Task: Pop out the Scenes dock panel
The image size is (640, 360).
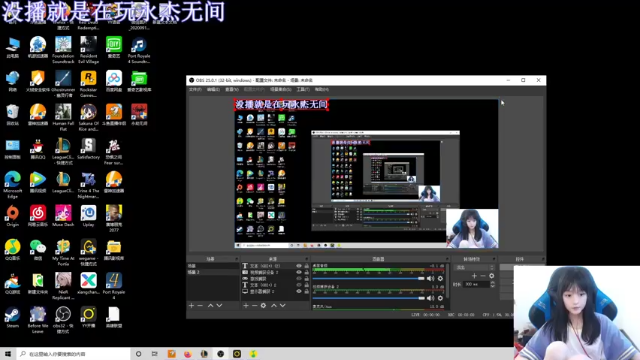Action: coord(236,259)
